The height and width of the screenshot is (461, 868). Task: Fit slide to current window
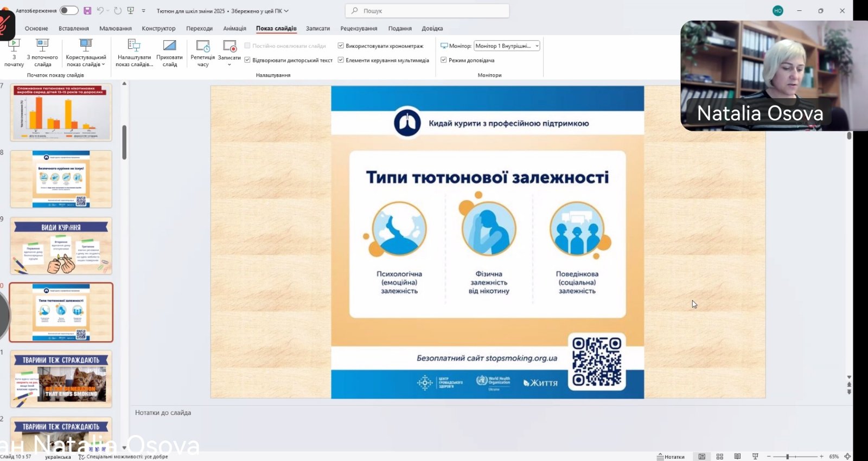point(847,457)
